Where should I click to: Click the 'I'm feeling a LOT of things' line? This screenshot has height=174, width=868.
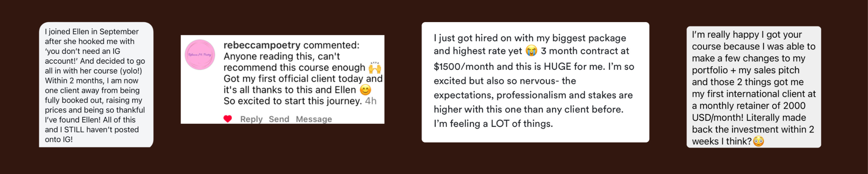click(x=493, y=124)
